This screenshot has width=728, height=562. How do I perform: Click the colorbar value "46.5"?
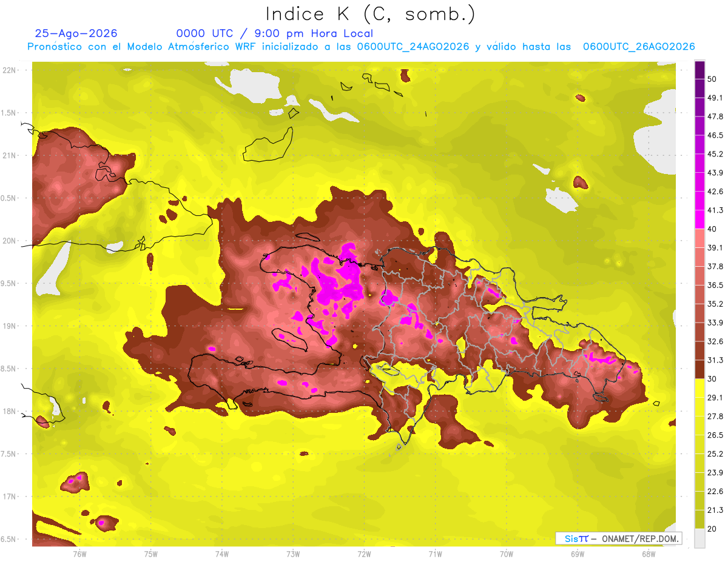pos(715,135)
